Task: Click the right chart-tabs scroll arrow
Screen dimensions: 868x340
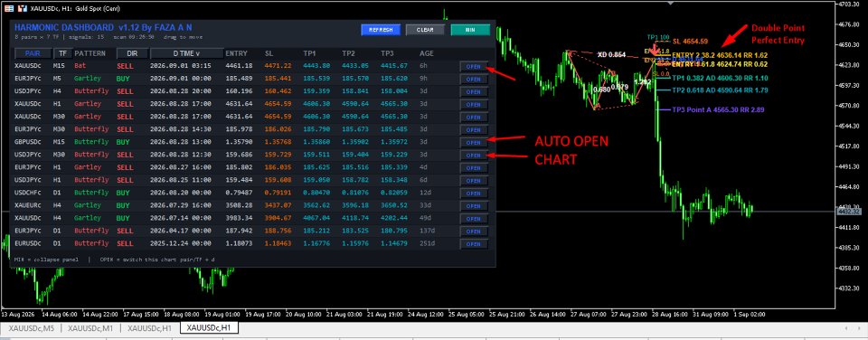Action: click(859, 328)
